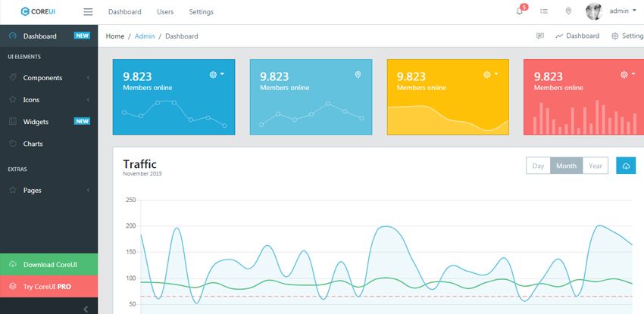This screenshot has width=644, height=314.
Task: Open Dashboard in top navigation
Action: point(124,12)
